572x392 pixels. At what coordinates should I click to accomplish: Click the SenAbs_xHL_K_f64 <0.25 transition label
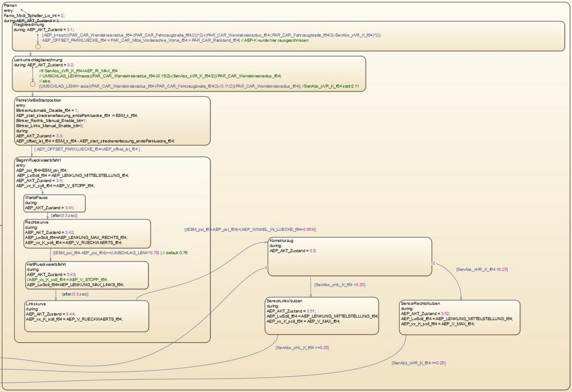(x=339, y=285)
